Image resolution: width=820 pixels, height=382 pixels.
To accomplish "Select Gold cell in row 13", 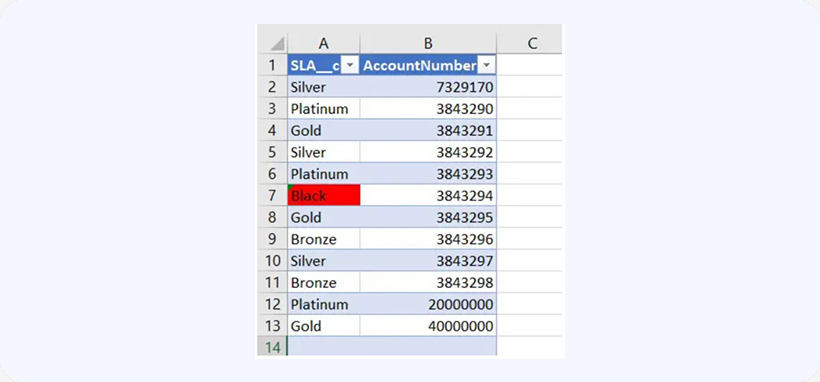I will (324, 325).
